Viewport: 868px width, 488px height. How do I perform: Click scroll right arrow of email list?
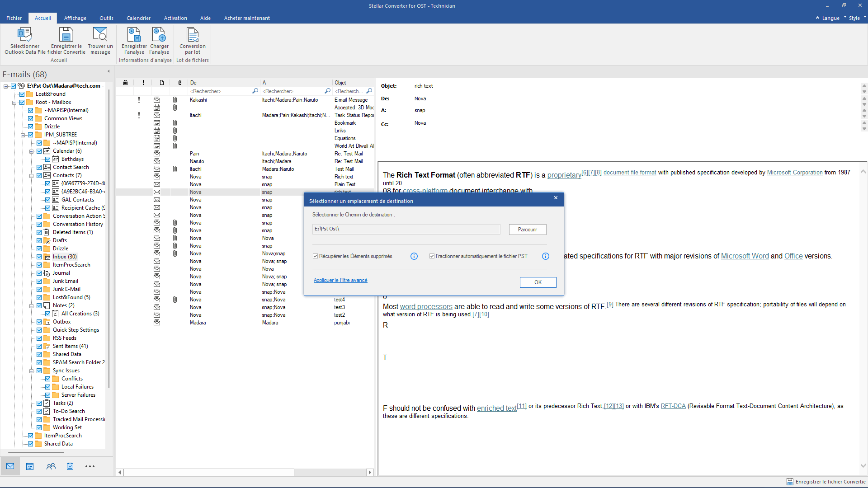[370, 472]
